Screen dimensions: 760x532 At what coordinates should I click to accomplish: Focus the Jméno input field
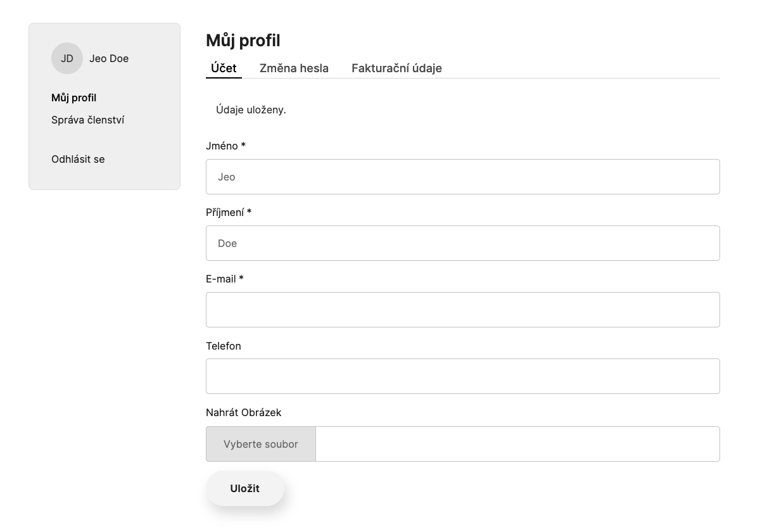(462, 177)
